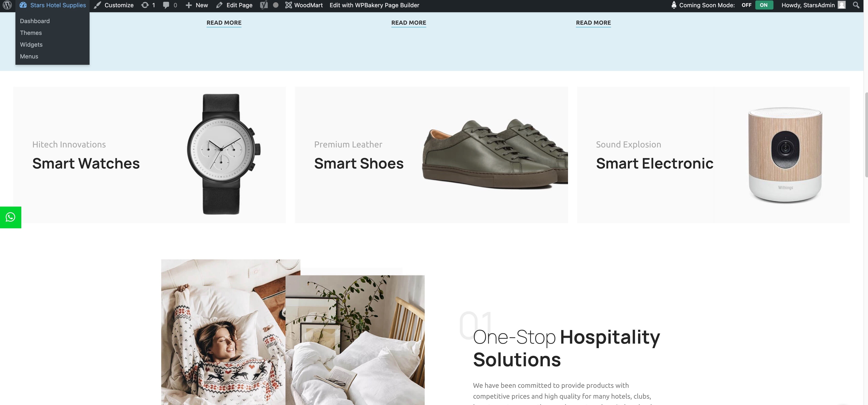Click Edit with WPBakery Page Builder

[374, 5]
